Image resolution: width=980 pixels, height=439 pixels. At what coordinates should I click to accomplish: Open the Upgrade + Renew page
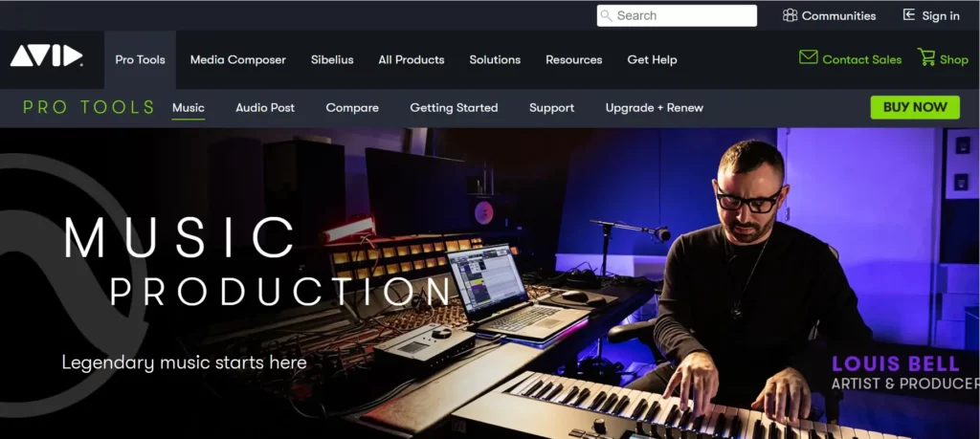(655, 108)
